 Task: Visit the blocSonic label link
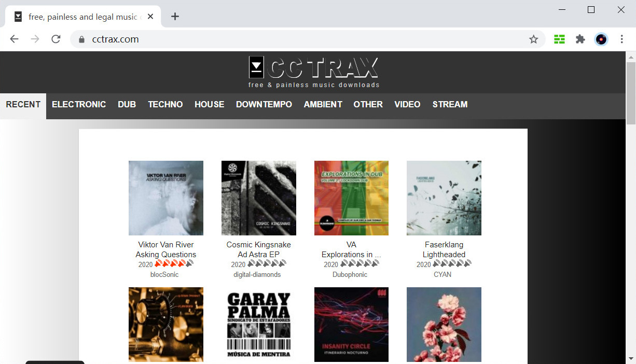164,274
